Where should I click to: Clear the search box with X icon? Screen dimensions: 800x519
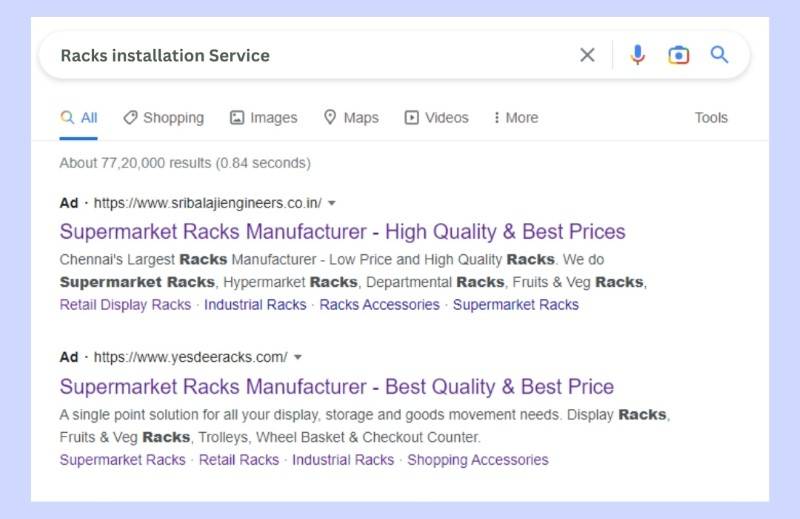(587, 55)
